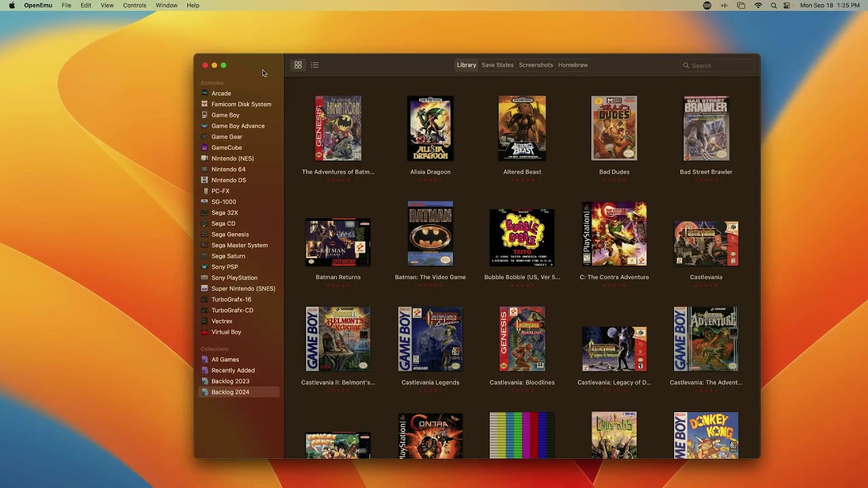Open the PC-FX console icon
Screen dimensions: 868x488
click(205, 191)
